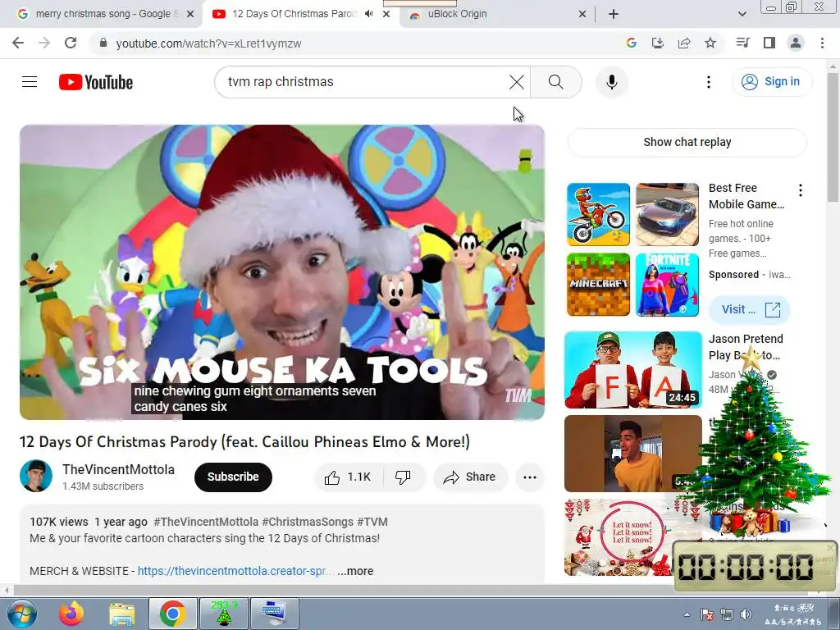
Task: Click the share page icon in address bar
Action: [683, 43]
